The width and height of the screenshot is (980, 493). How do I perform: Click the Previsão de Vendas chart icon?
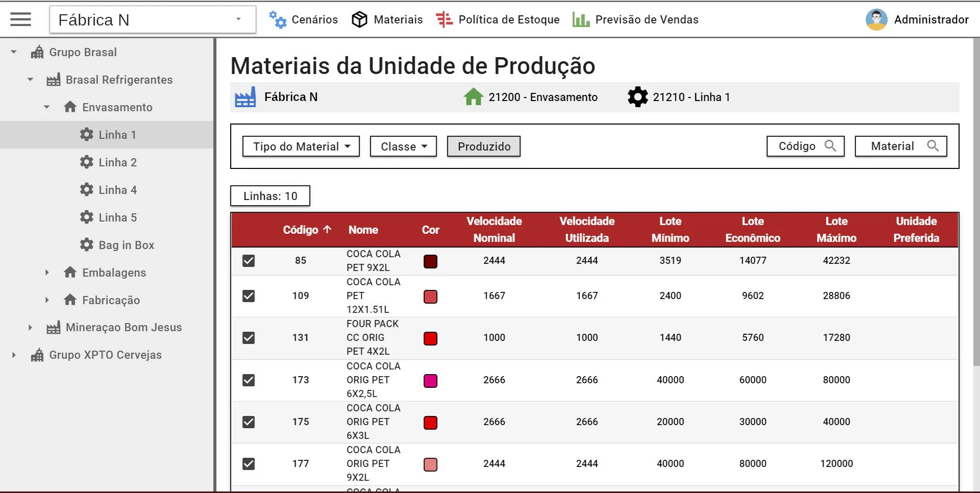coord(581,19)
